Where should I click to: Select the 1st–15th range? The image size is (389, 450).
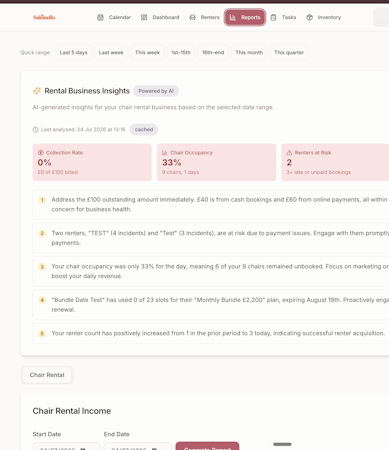pyautogui.click(x=181, y=52)
